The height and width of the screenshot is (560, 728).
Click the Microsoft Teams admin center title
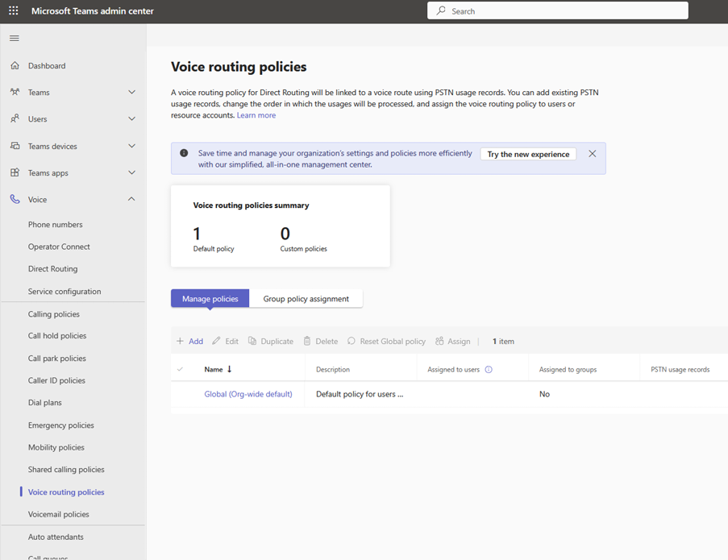tap(93, 10)
